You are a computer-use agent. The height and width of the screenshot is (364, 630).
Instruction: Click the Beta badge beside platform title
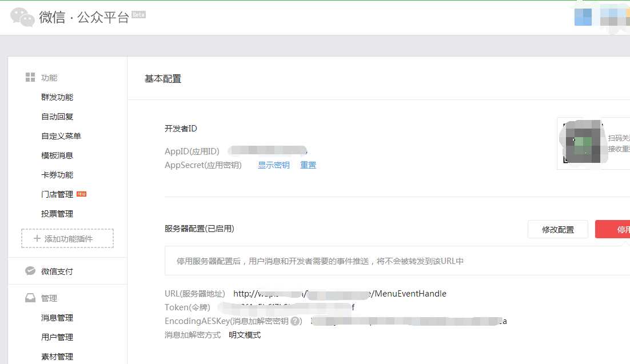click(x=138, y=15)
